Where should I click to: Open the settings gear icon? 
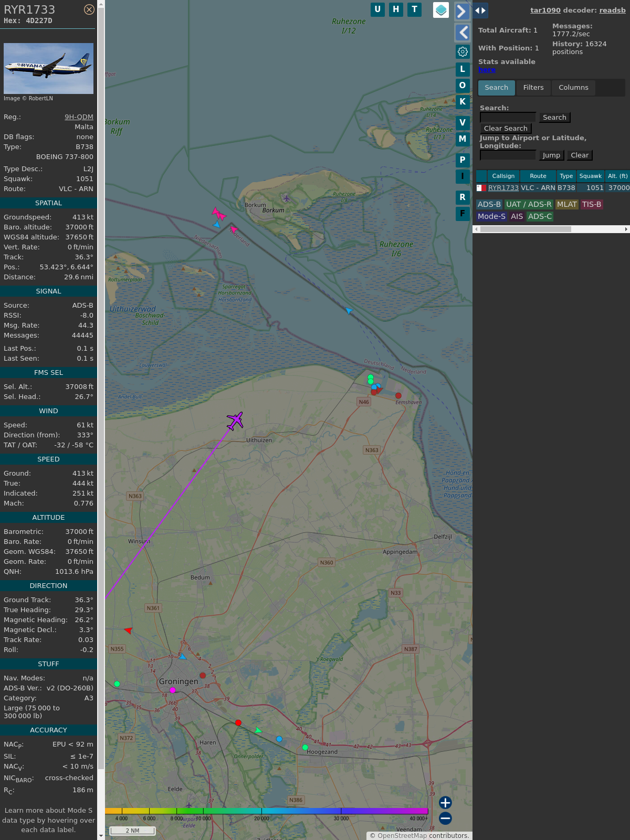(x=463, y=51)
